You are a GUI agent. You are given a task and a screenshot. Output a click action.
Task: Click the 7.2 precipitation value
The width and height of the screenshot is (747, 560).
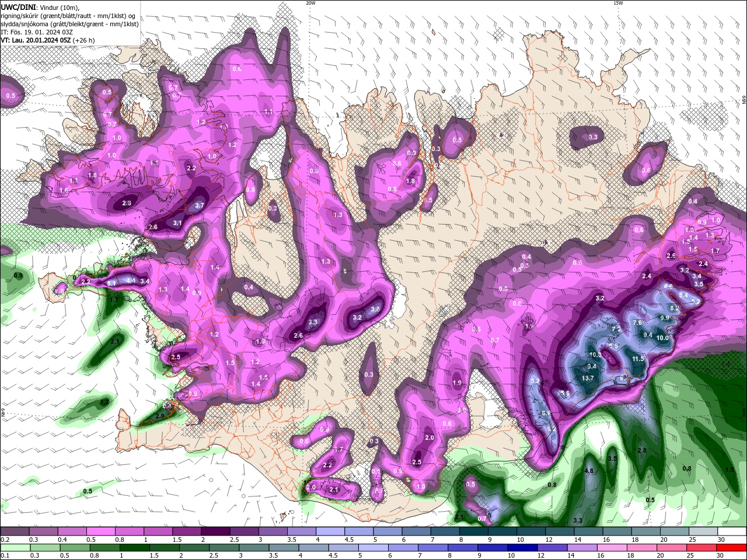tap(616, 330)
